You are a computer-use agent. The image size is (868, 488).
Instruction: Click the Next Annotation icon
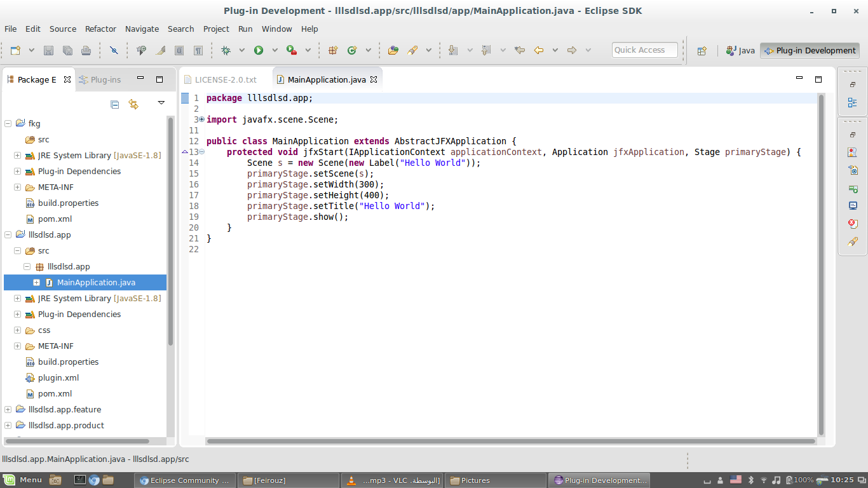coord(453,50)
